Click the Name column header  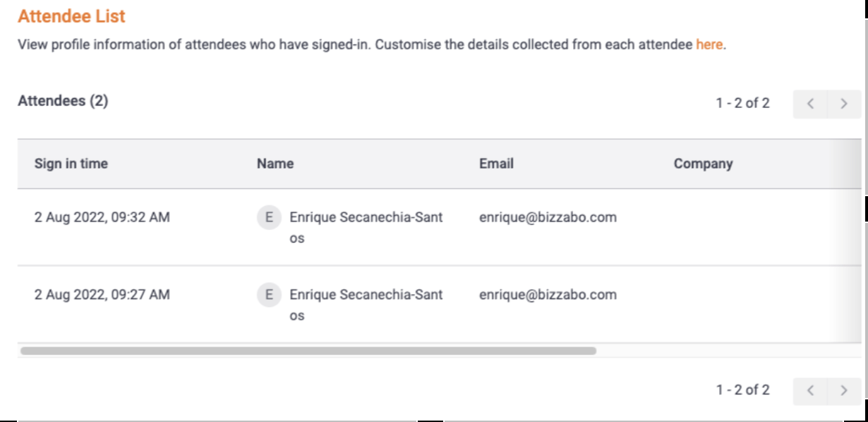[x=275, y=164]
